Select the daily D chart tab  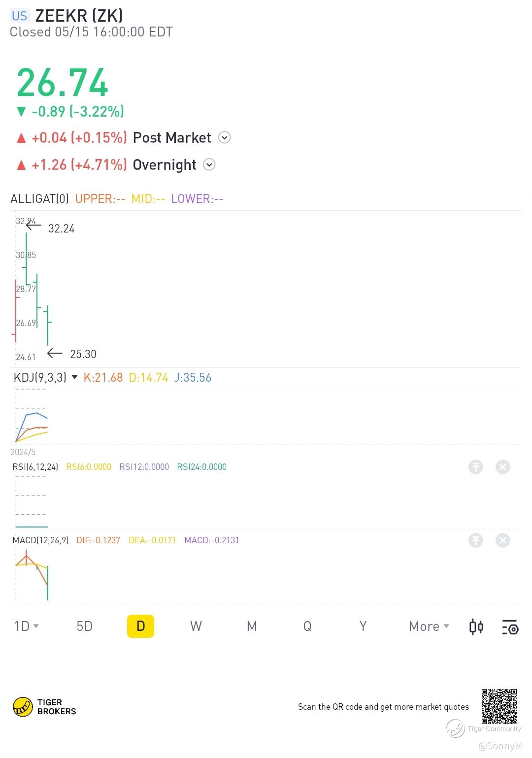point(140,626)
